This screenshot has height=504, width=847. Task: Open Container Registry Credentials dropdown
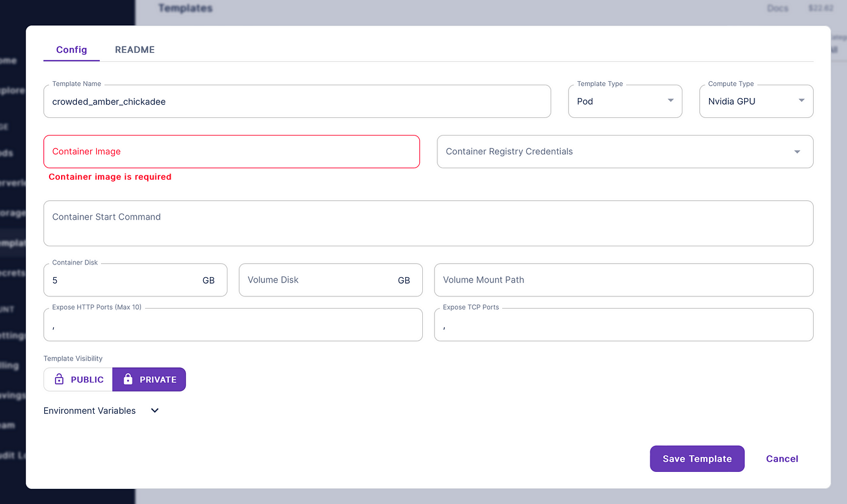(625, 151)
